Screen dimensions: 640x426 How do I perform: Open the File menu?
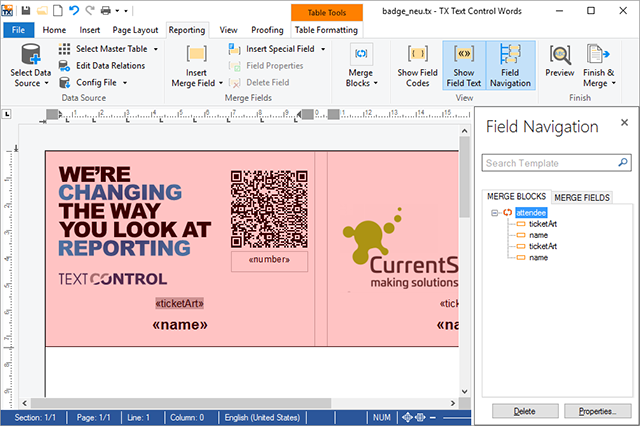[x=18, y=30]
